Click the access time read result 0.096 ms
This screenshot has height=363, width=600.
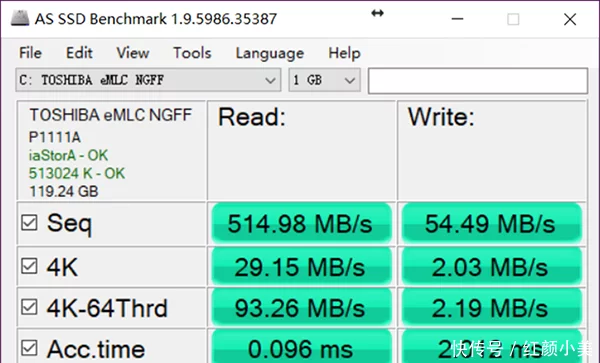(x=301, y=347)
